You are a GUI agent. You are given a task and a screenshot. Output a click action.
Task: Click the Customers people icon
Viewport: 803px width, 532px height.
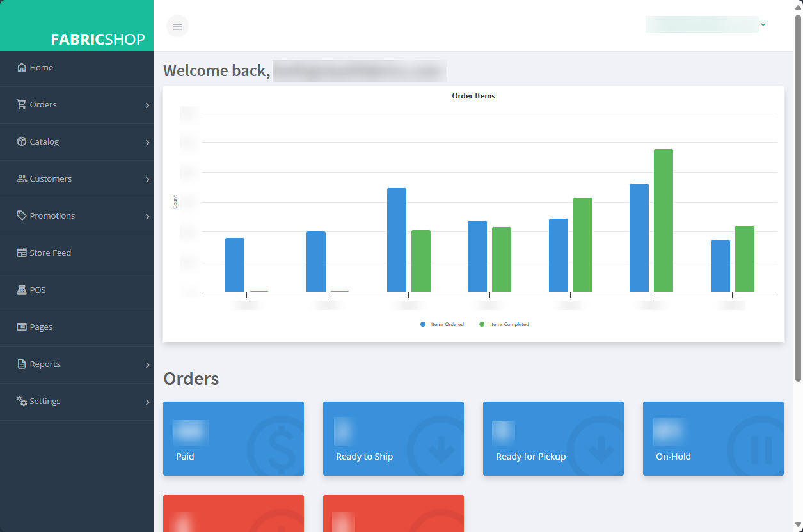coord(22,178)
